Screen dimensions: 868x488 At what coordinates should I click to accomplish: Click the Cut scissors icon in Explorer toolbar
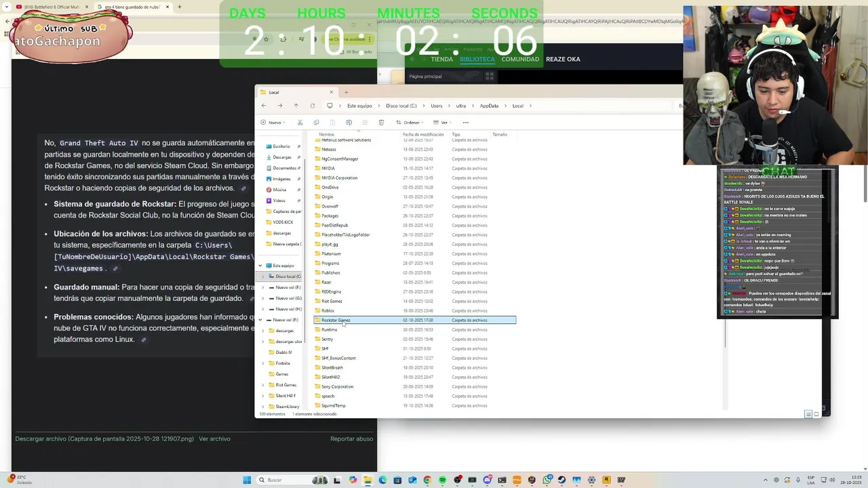coord(300,123)
